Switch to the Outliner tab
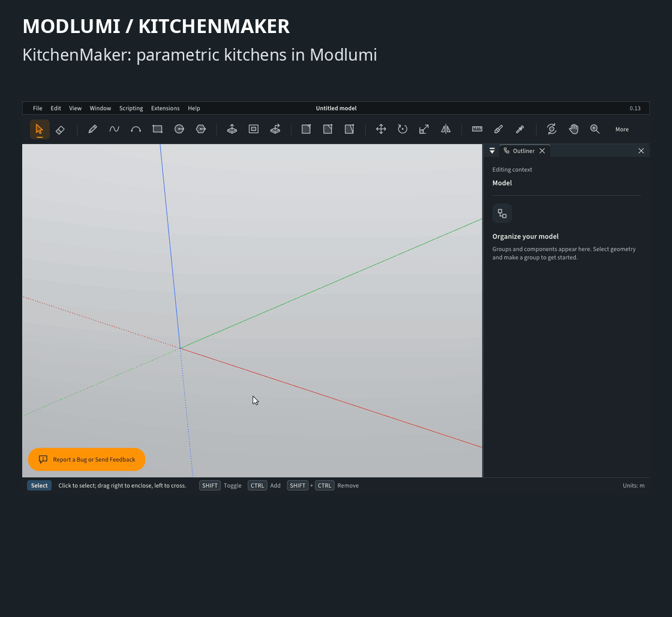Image resolution: width=672 pixels, height=617 pixels. pyautogui.click(x=523, y=151)
